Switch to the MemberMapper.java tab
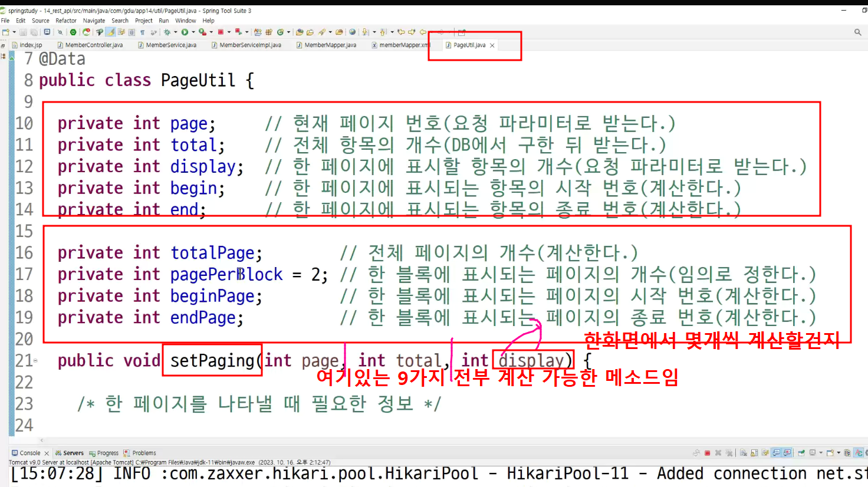The width and height of the screenshot is (868, 487). coord(326,45)
